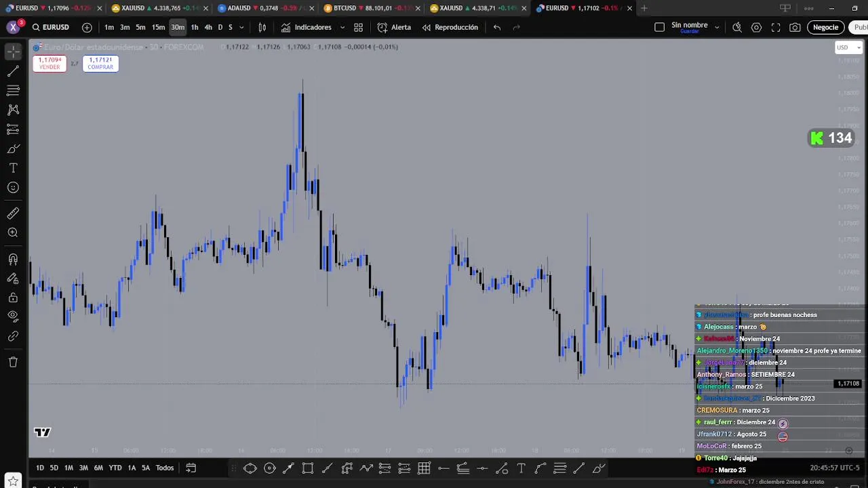
Task: Click the Negocie trade button
Action: click(x=825, y=27)
